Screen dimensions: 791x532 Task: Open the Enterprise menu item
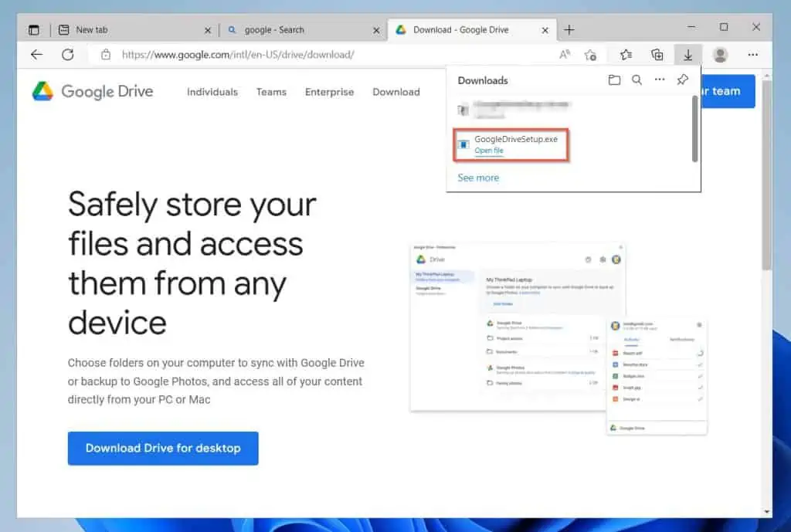click(329, 92)
